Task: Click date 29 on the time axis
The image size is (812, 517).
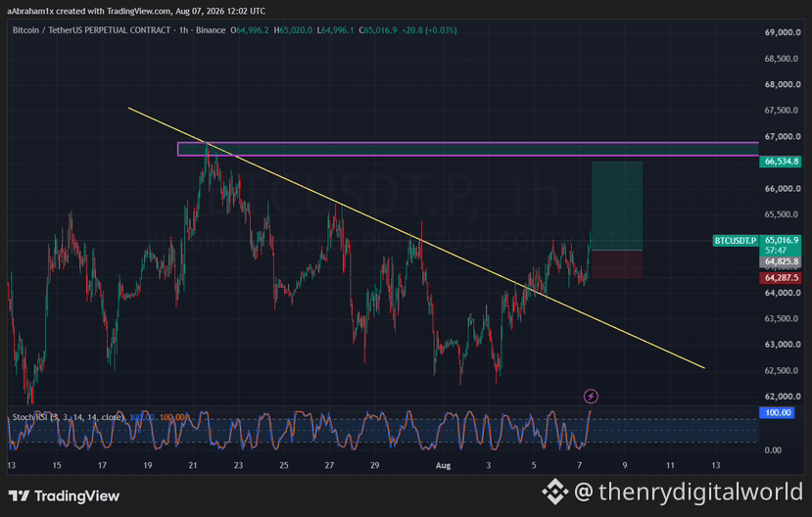Action: [375, 466]
